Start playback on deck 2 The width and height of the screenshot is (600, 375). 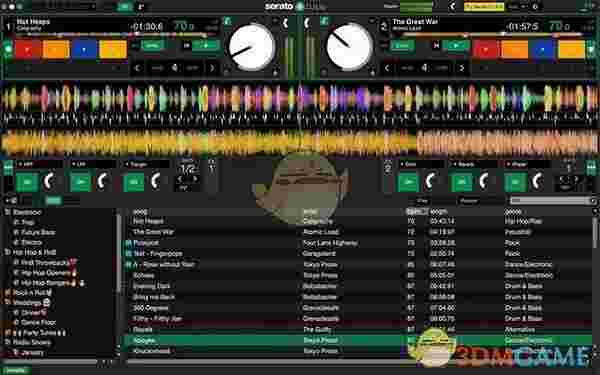(456, 46)
